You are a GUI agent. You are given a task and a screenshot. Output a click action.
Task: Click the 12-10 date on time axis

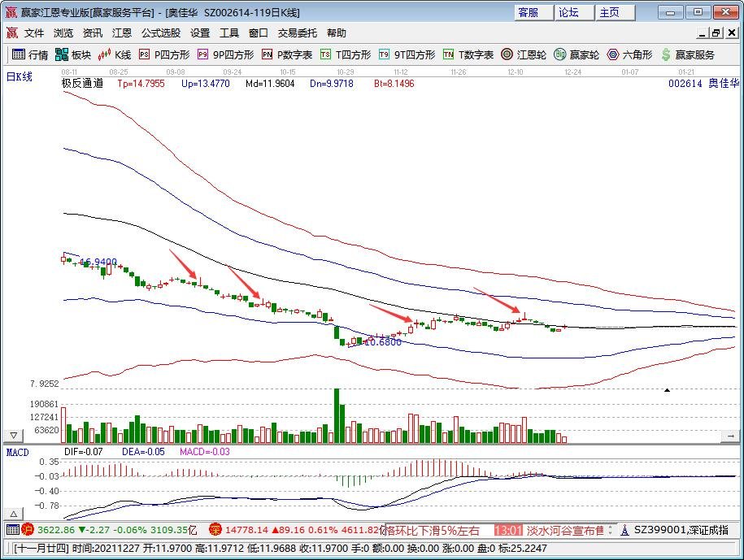[516, 72]
